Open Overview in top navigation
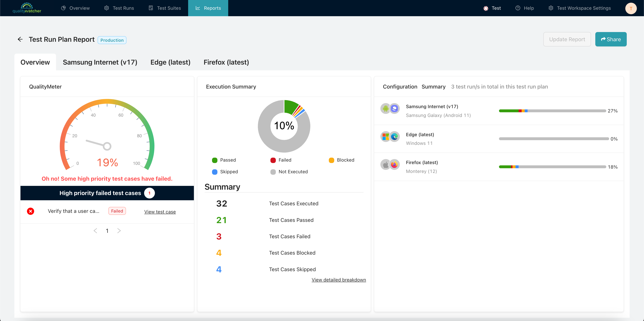 [x=75, y=8]
